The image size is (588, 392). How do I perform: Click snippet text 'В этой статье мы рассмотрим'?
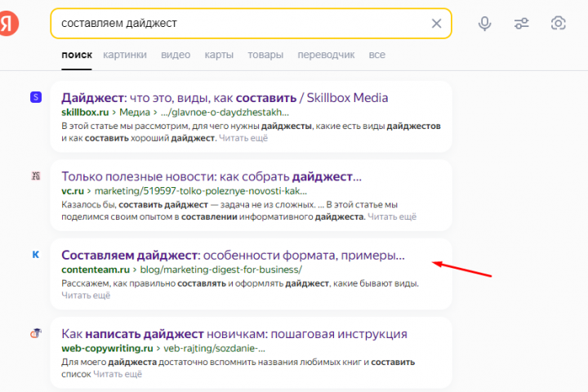(x=124, y=126)
